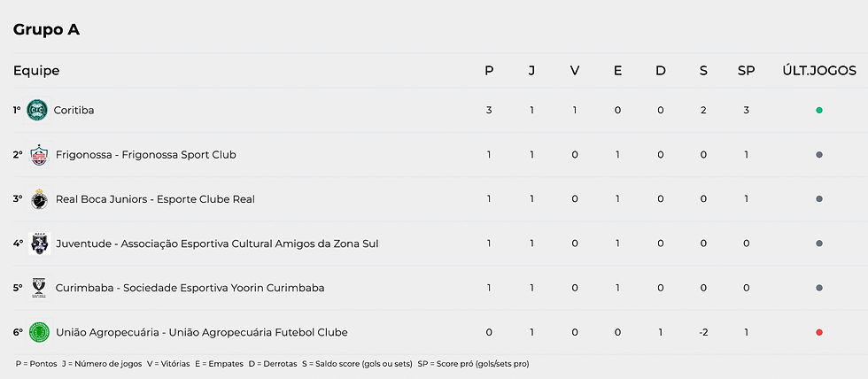Click União Agropecuária's red last-game dot
Viewport: 868px width, 379px height.
[819, 333]
